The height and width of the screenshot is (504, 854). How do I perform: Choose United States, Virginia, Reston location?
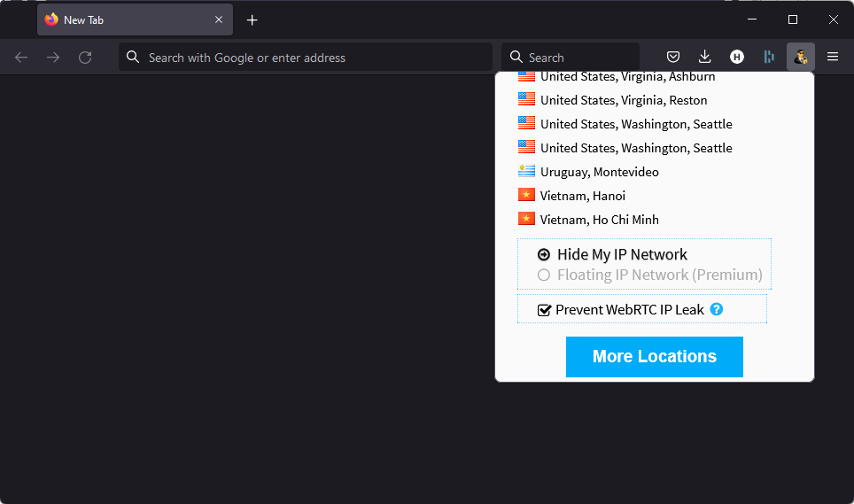coord(613,100)
